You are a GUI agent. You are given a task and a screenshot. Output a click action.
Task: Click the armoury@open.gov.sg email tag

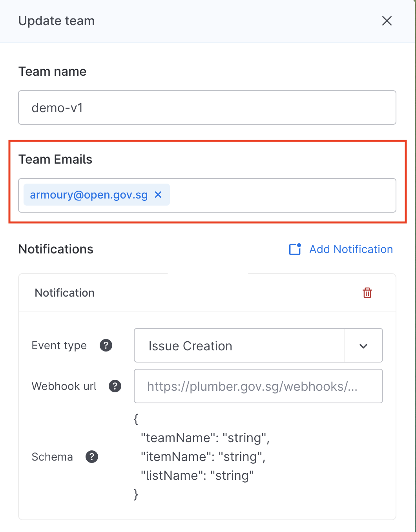point(89,195)
